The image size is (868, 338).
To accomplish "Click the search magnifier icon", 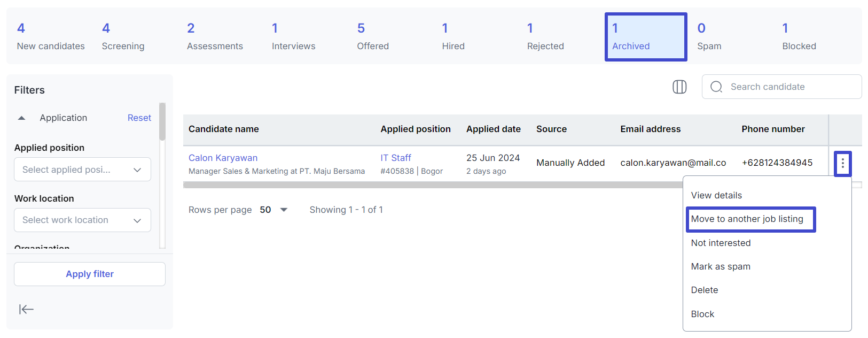I will (x=716, y=87).
